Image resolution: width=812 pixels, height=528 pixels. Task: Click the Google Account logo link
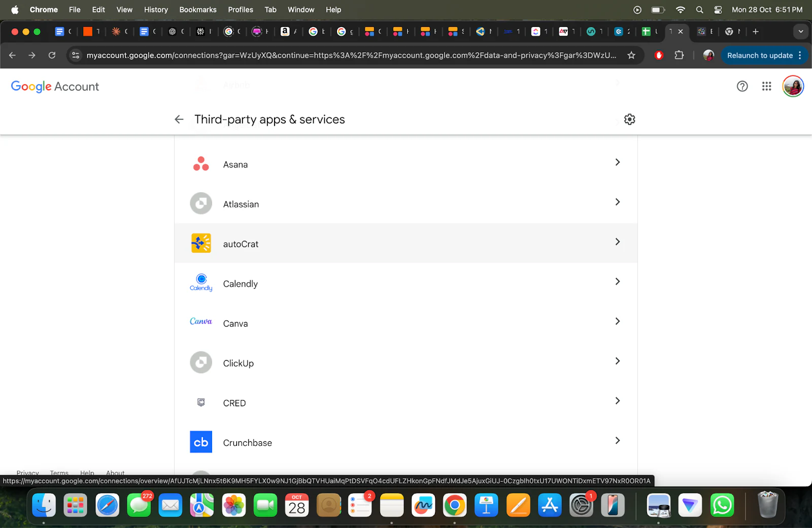(x=55, y=86)
